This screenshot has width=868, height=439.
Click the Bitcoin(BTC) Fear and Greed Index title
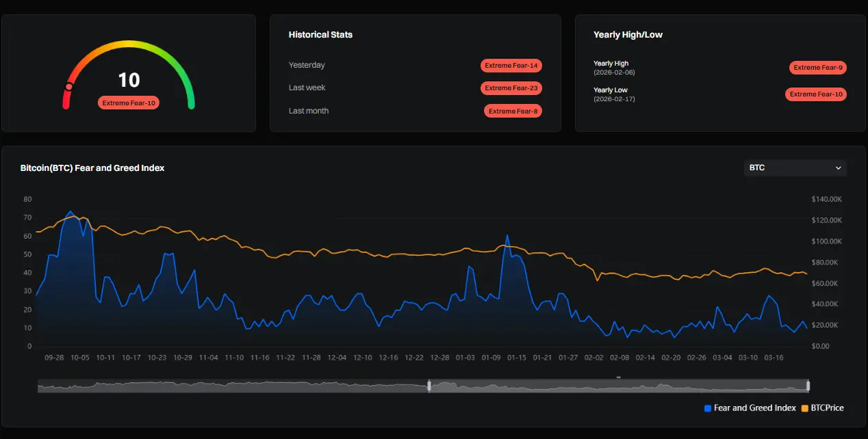(92, 168)
